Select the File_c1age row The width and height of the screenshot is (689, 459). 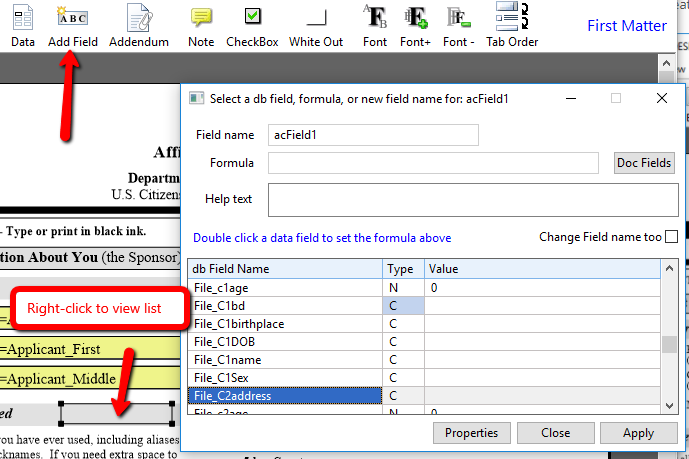coord(424,288)
